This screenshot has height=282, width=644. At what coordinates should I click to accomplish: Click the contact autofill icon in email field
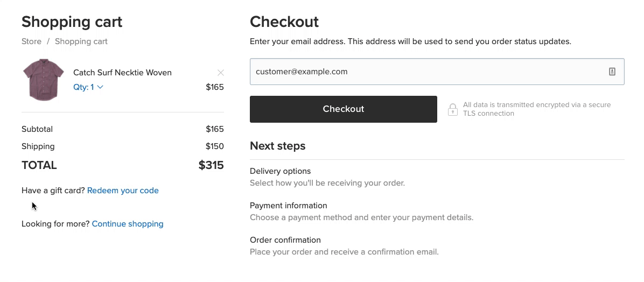[x=612, y=72]
